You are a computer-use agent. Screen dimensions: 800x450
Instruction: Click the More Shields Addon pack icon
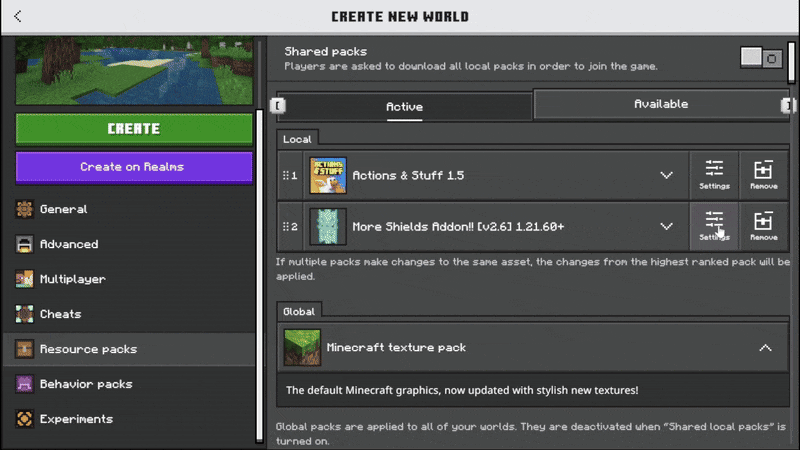click(328, 226)
